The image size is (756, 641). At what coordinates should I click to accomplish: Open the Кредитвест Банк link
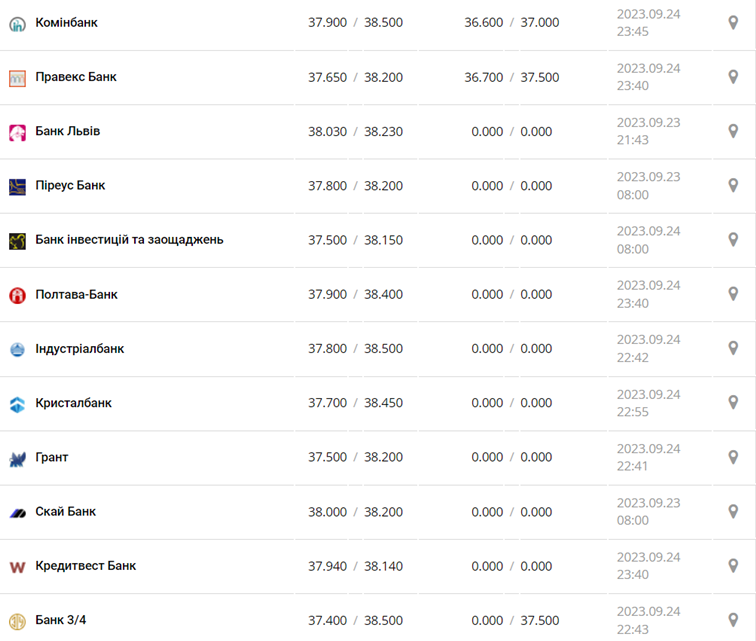85,566
